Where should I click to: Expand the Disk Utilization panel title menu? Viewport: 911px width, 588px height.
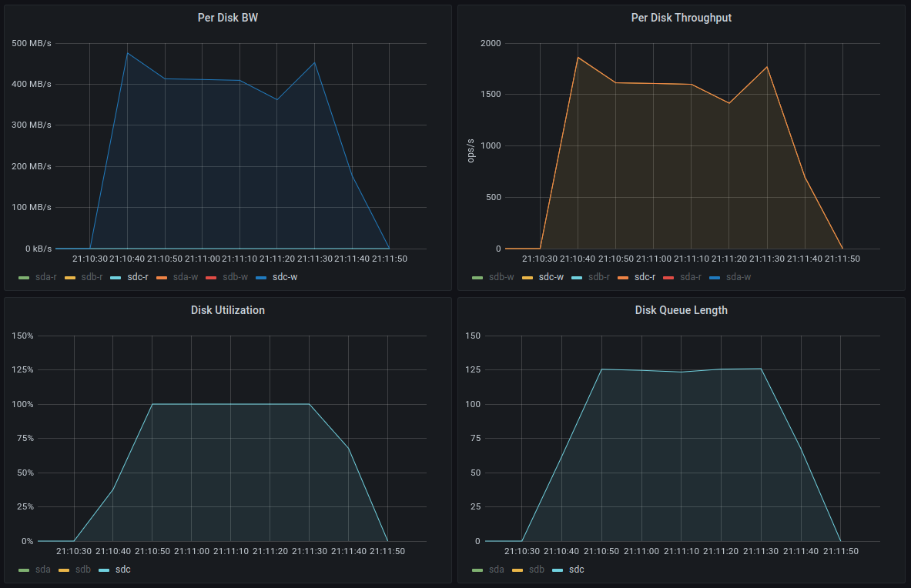(x=228, y=310)
